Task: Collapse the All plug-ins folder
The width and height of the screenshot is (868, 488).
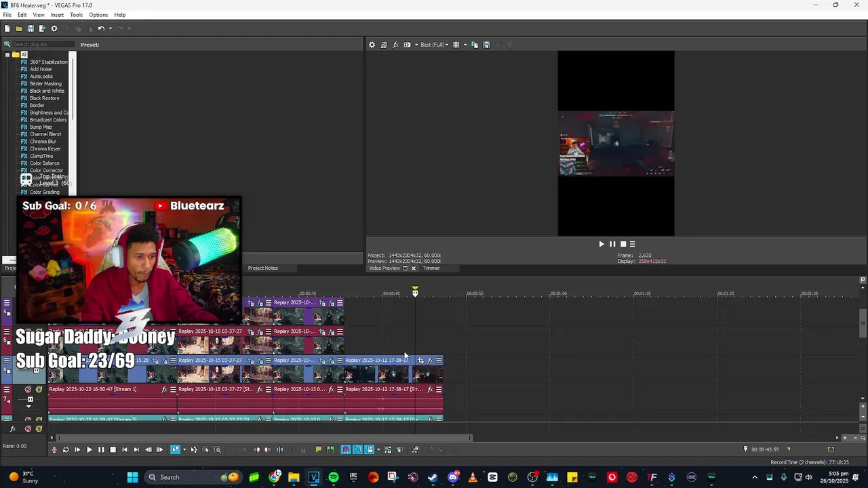Action: 7,55
